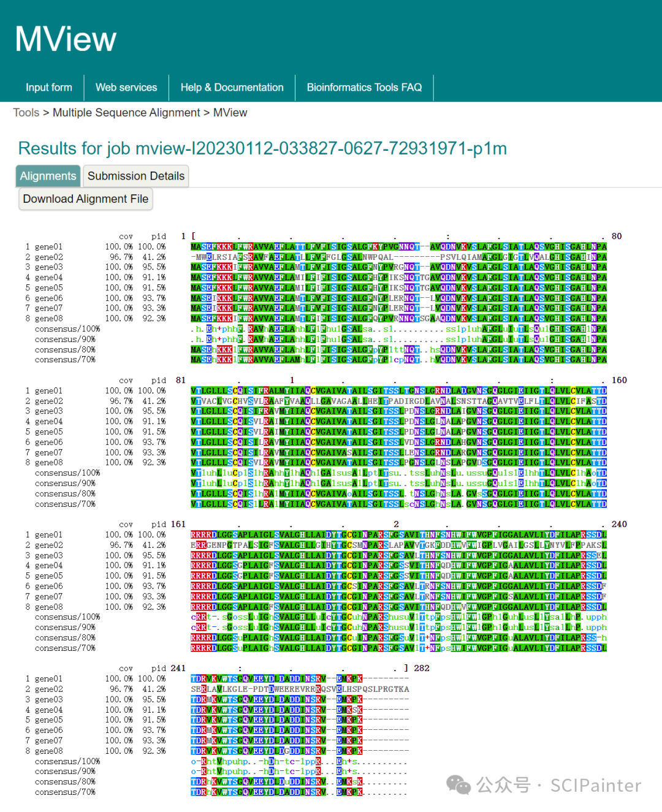Image resolution: width=662 pixels, height=812 pixels.
Task: Click gene02 sequence row in the 241-282 block
Action: [x=300, y=689]
